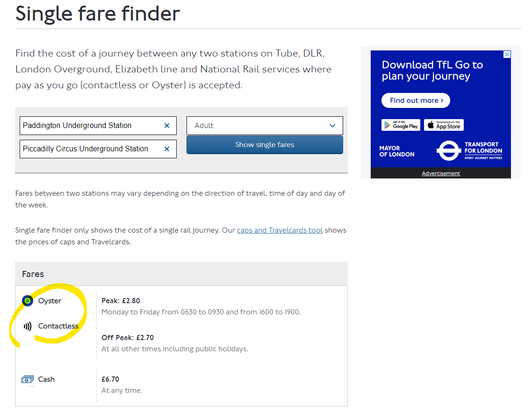Click the Cash banknote icon
This screenshot has width=532, height=412.
tap(28, 379)
